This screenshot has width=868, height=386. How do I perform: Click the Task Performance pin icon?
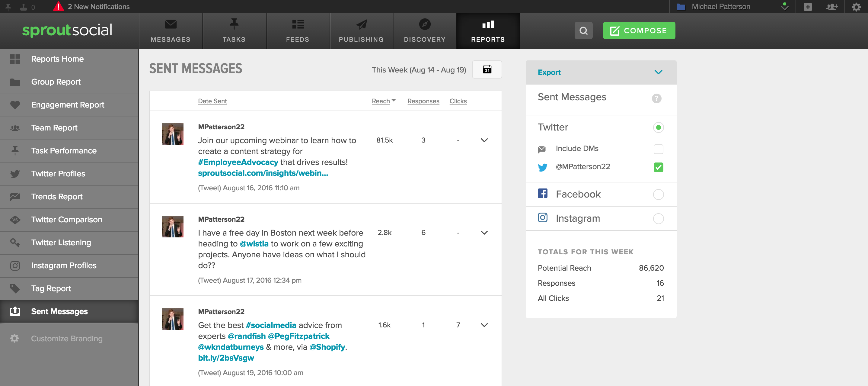[x=15, y=151]
